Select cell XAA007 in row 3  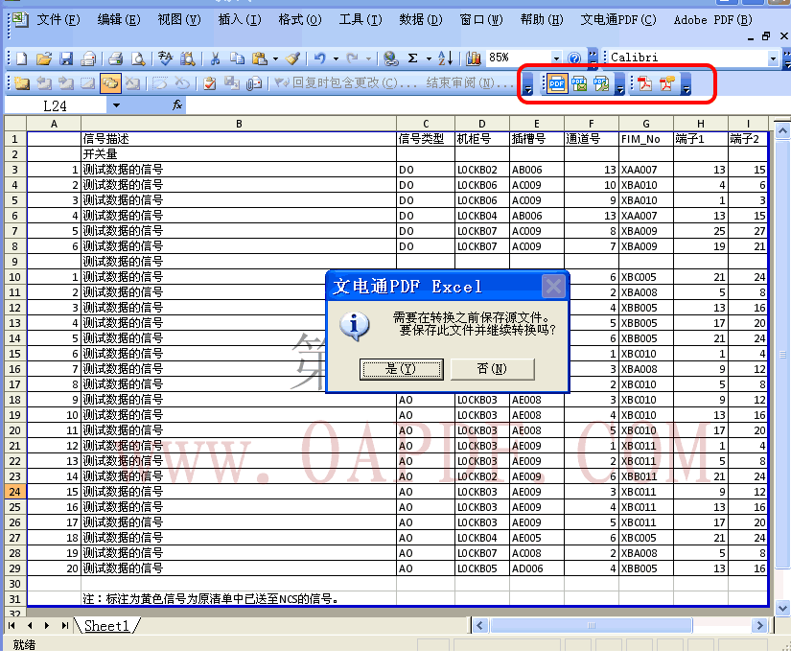coord(646,170)
